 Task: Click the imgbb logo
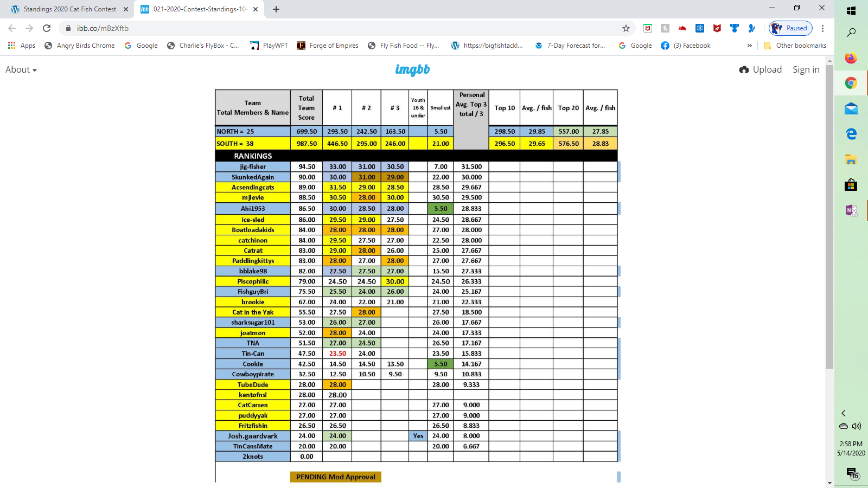point(412,69)
